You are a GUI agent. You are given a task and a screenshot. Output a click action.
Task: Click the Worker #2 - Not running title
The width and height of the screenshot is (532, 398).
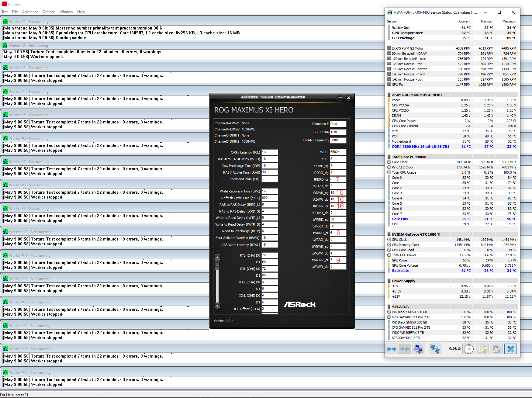point(28,46)
